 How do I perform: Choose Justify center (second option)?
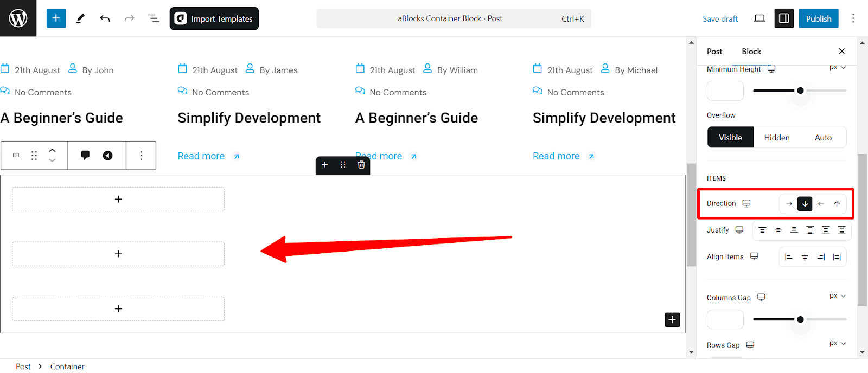[778, 230]
